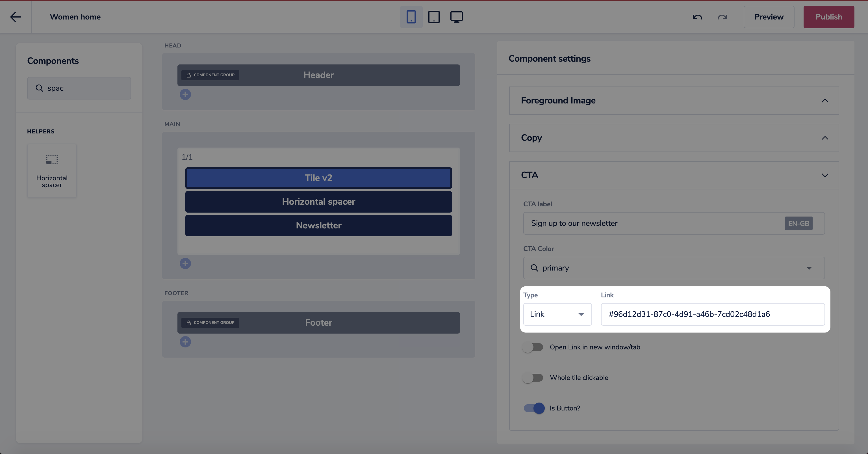The height and width of the screenshot is (454, 868).
Task: Click the Preview button
Action: 769,17
